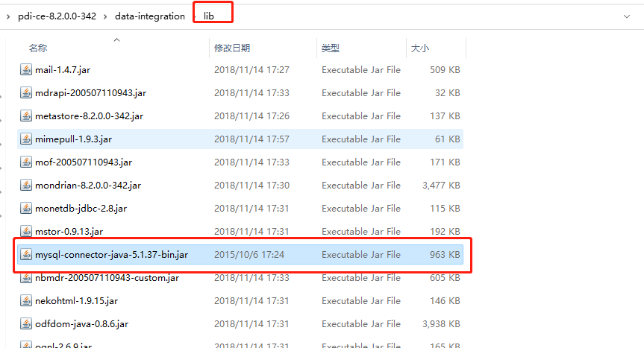Click size 32 KB of mdrapi jar
The width and height of the screenshot is (644, 348).
447,92
